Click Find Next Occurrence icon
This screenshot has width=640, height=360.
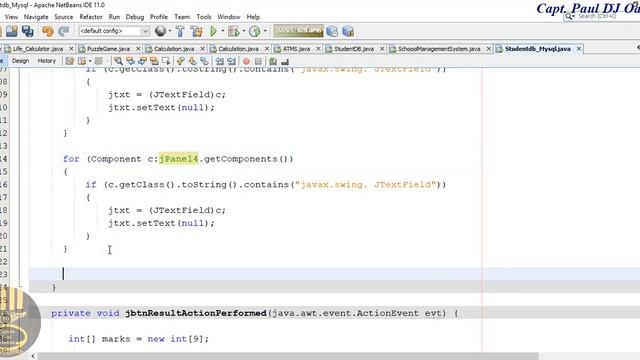pyautogui.click(x=142, y=61)
